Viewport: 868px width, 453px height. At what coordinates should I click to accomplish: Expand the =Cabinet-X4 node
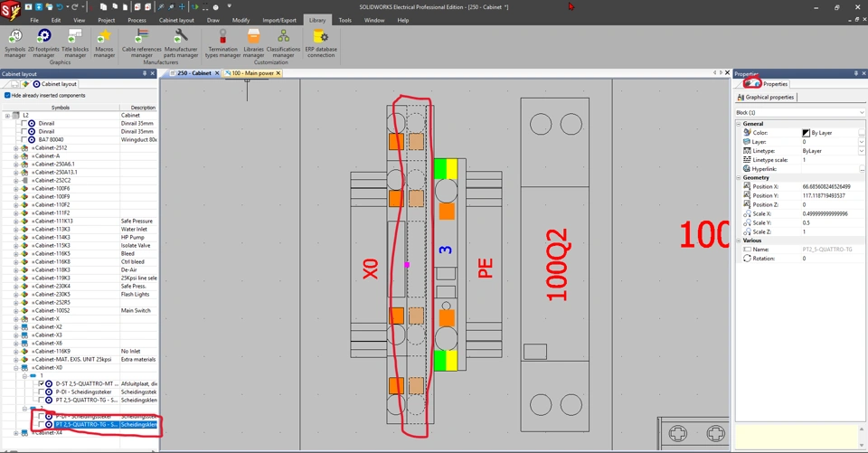16,433
